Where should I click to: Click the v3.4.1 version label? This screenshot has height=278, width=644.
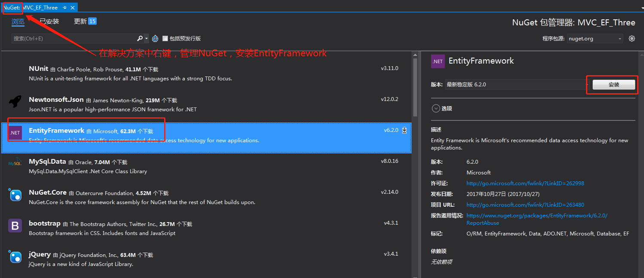391,254
